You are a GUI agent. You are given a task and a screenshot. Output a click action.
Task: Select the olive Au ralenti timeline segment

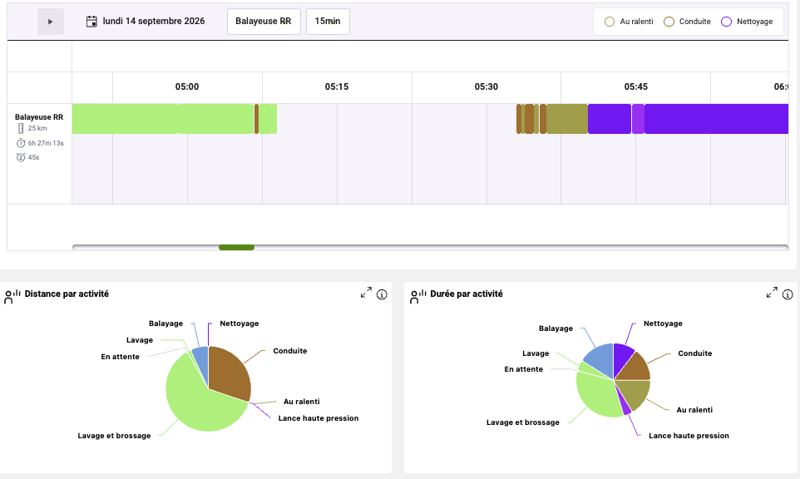tap(567, 119)
